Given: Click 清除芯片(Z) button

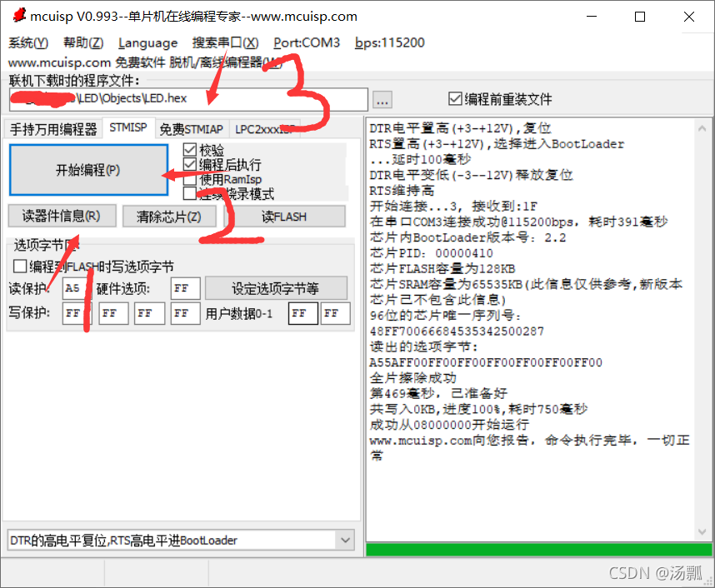Looking at the screenshot, I should point(169,217).
